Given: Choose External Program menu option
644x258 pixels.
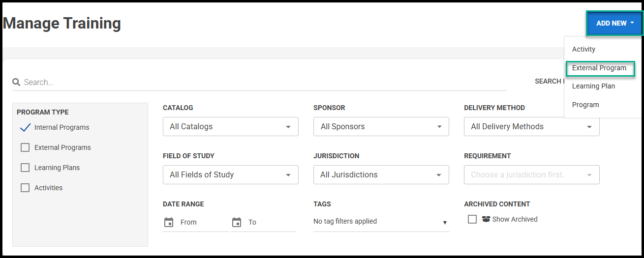Looking at the screenshot, I should coord(599,68).
